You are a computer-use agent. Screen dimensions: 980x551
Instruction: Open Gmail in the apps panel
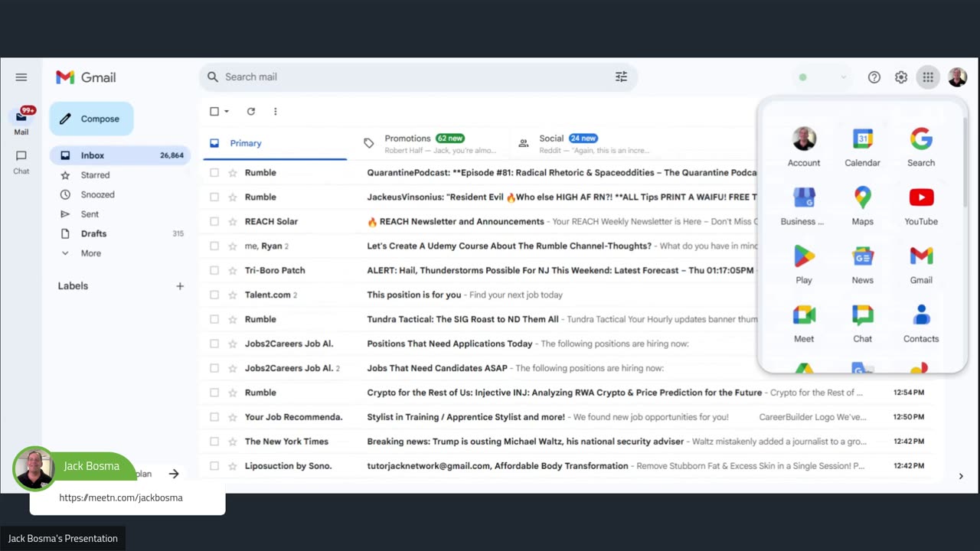(921, 265)
